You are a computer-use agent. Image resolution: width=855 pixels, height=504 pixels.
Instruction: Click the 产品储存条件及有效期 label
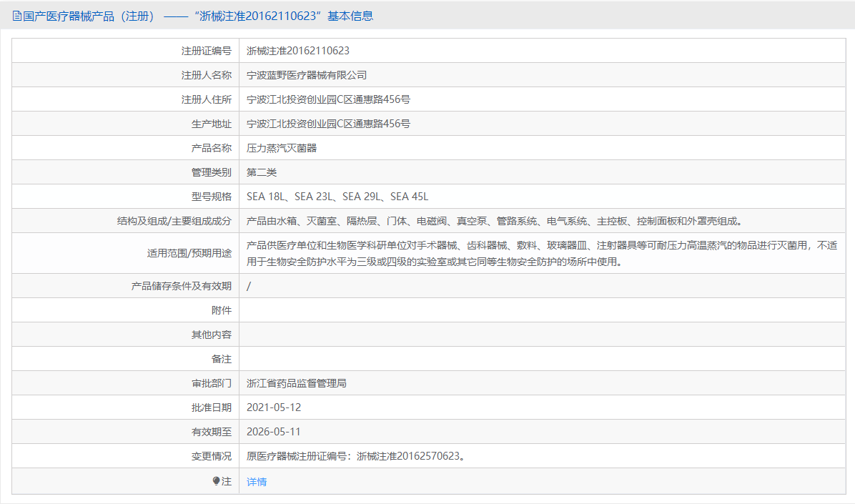coord(181,286)
